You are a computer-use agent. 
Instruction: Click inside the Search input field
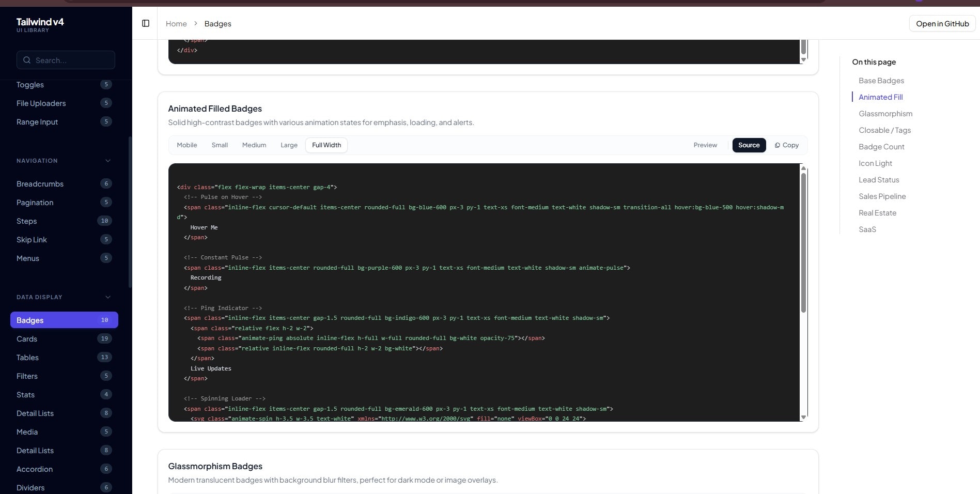(x=66, y=60)
